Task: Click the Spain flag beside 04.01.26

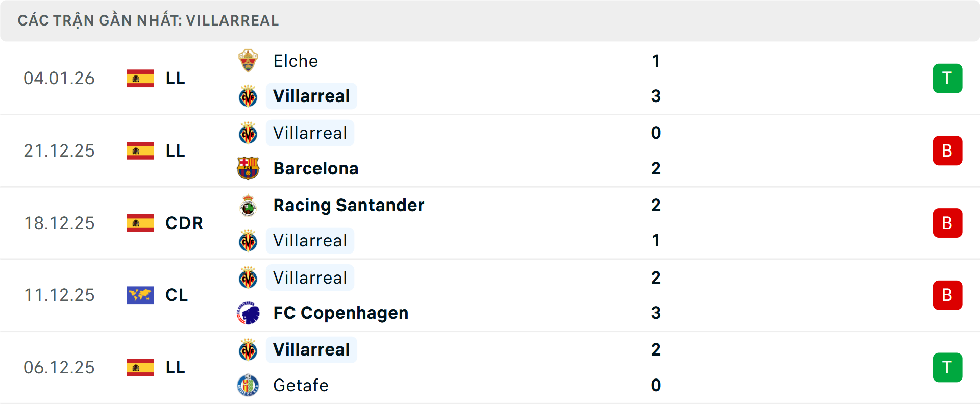Action: pyautogui.click(x=140, y=79)
